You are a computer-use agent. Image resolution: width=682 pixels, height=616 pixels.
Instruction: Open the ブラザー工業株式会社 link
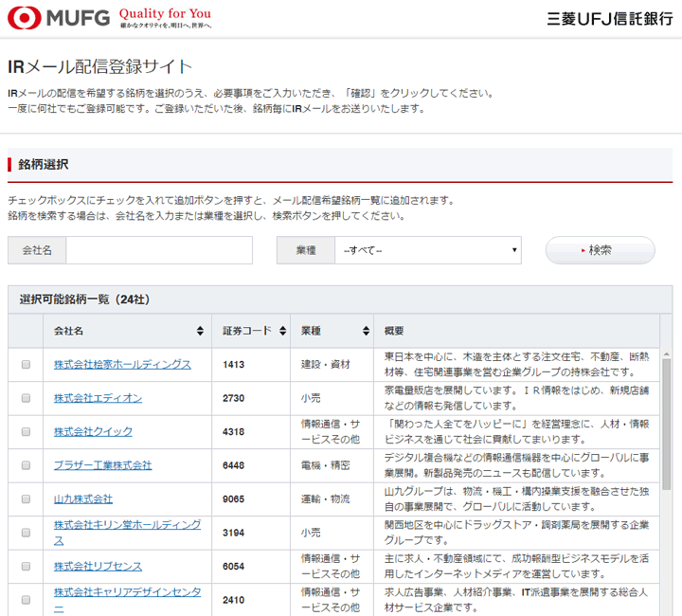102,465
